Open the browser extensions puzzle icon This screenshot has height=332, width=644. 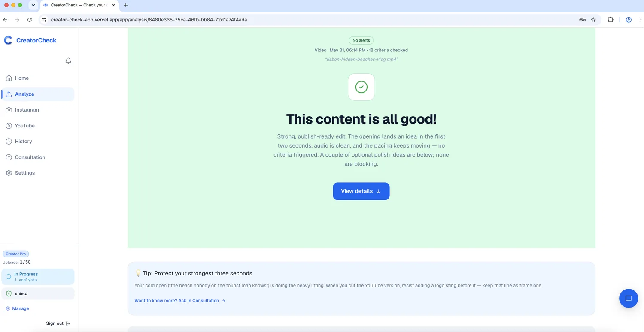click(611, 20)
